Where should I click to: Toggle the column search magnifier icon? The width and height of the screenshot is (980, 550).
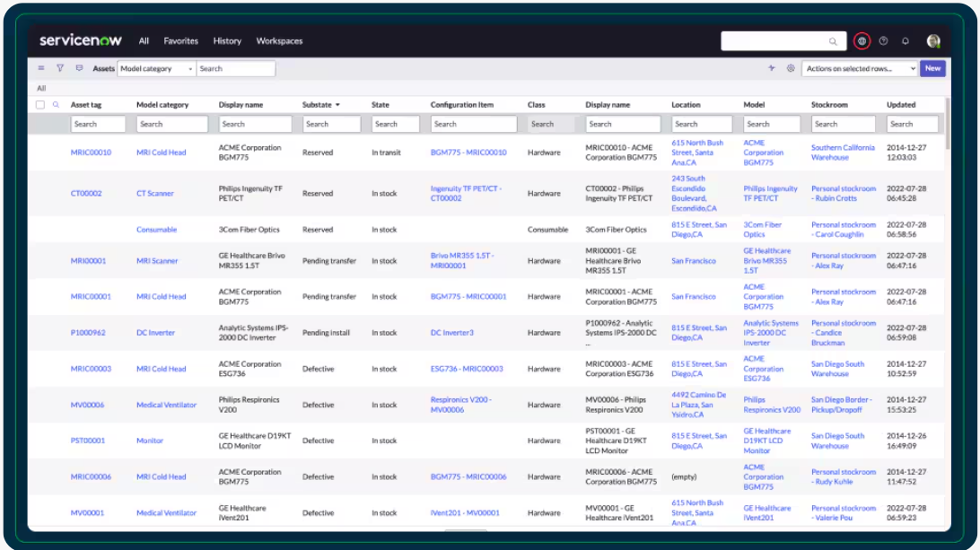tap(56, 105)
